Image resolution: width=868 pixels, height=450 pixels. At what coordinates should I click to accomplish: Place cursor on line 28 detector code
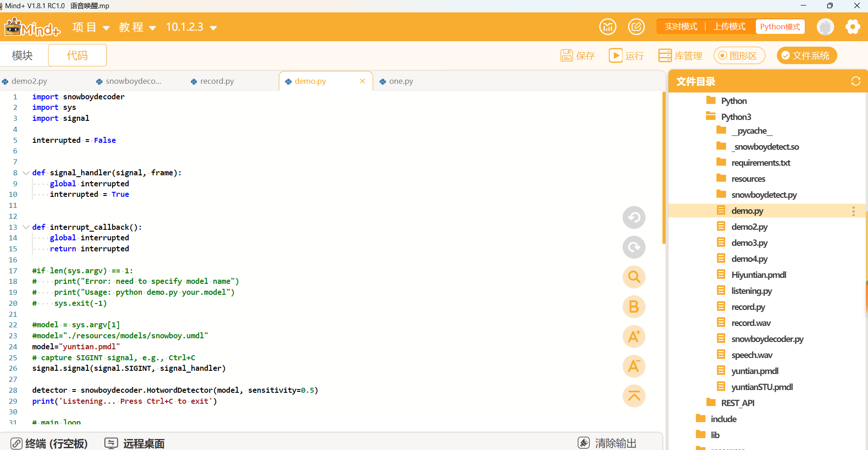pyautogui.click(x=175, y=390)
